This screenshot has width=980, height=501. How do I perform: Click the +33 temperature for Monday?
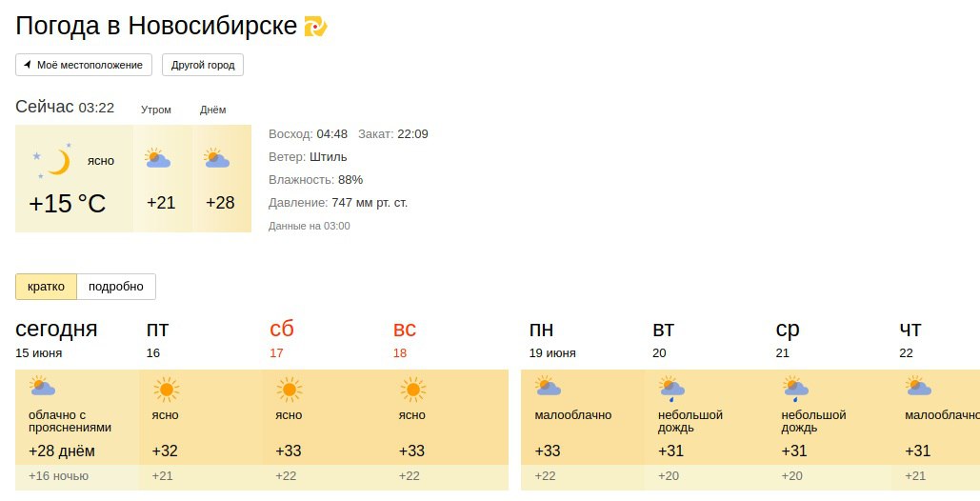tap(548, 451)
